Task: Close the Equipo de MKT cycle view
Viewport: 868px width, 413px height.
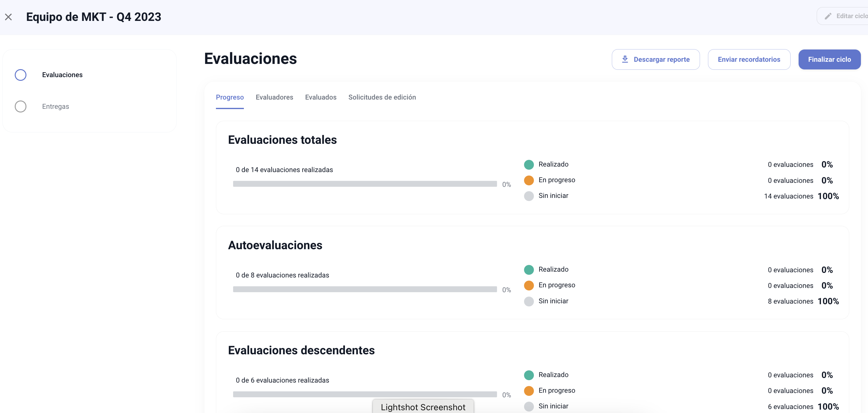Action: (x=8, y=17)
